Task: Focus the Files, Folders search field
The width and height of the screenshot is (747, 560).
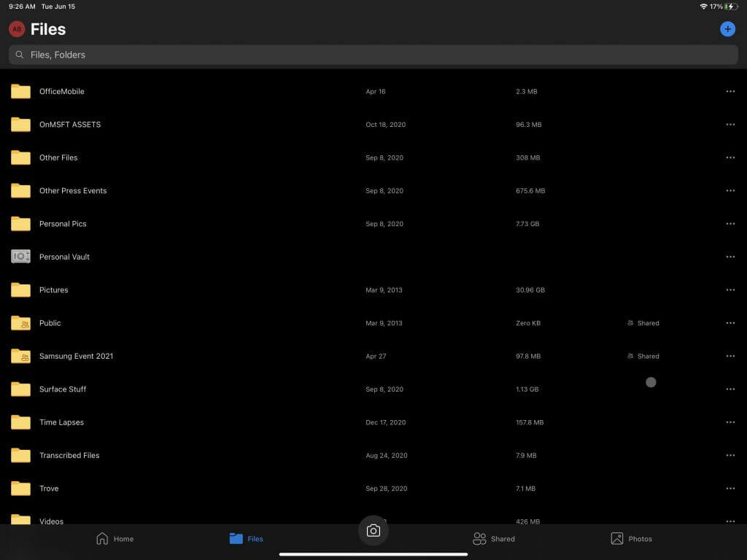Action: [x=373, y=55]
